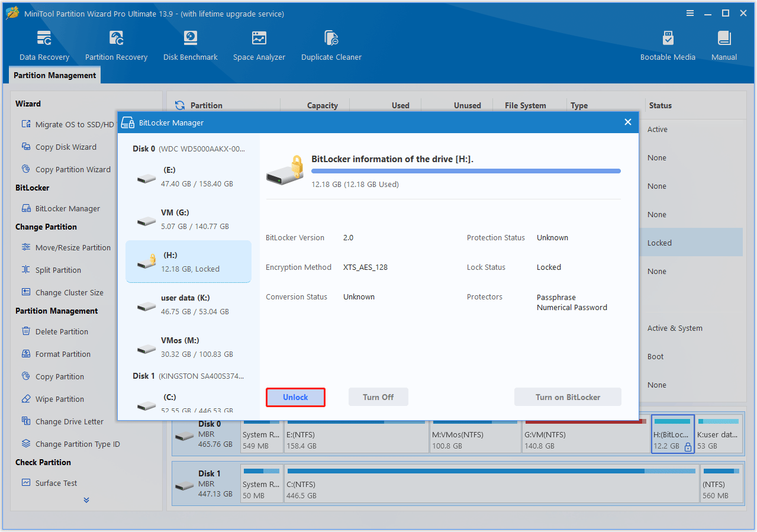The image size is (757, 532).
Task: Run Surface Test
Action: pos(49,483)
